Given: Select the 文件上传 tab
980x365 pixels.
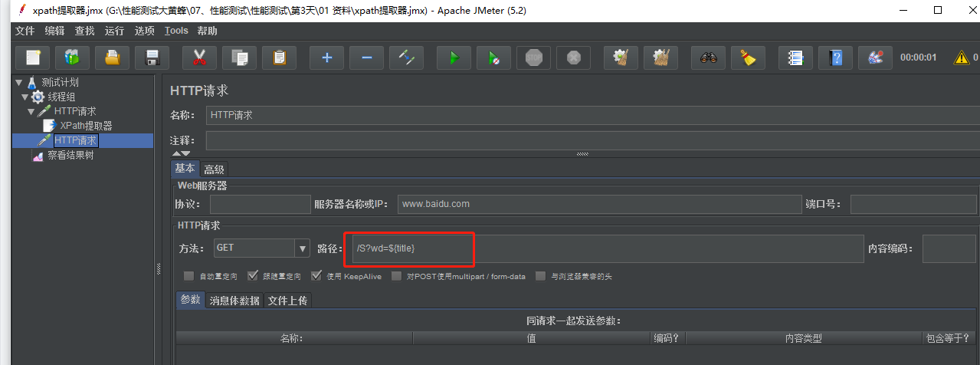Looking at the screenshot, I should click(x=287, y=301).
